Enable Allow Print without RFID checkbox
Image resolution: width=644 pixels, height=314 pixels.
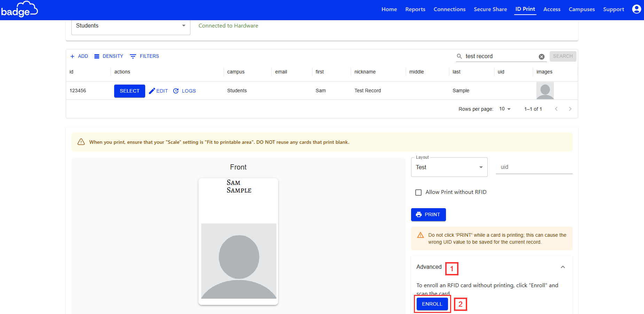pos(418,193)
